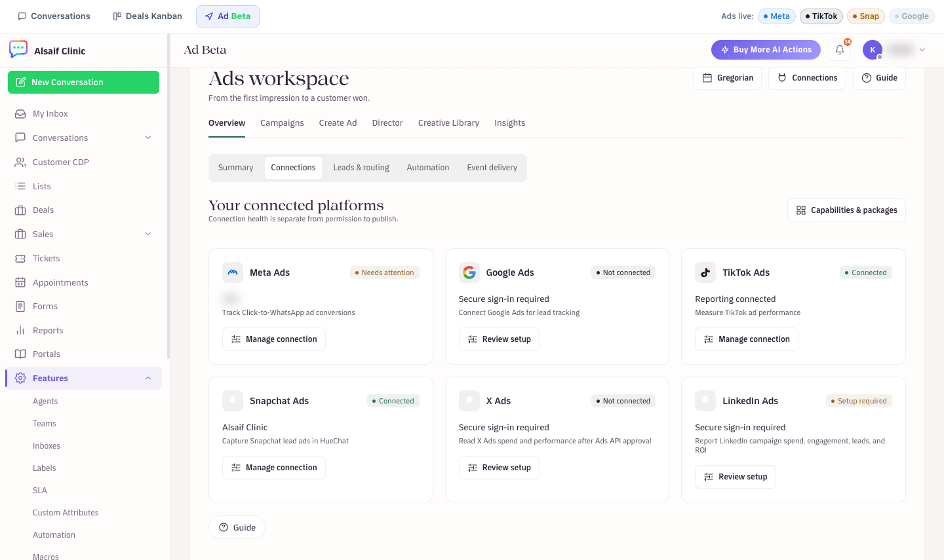
Task: Review setup for Google Ads
Action: tap(499, 339)
